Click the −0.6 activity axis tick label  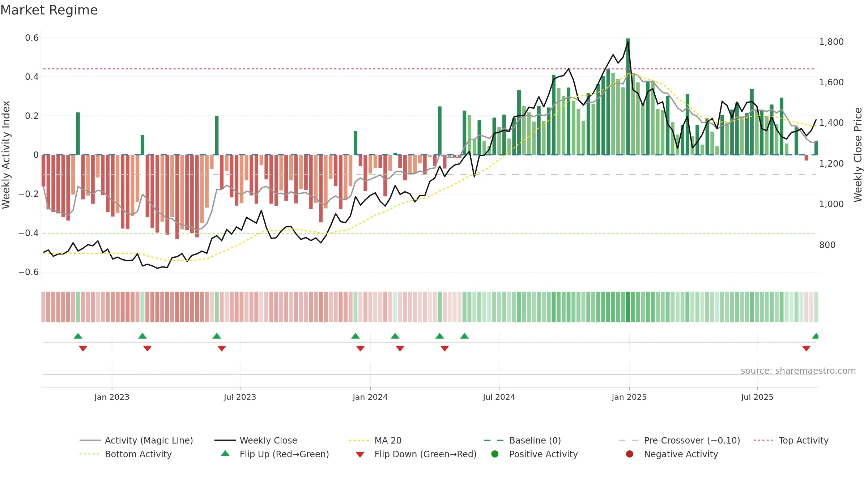(x=28, y=272)
